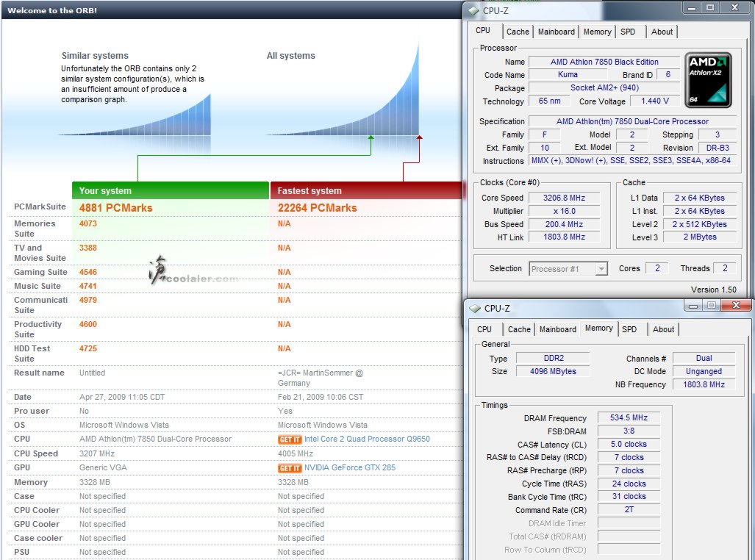Click the HT Link value 1803.8 MHz

pyautogui.click(x=565, y=237)
